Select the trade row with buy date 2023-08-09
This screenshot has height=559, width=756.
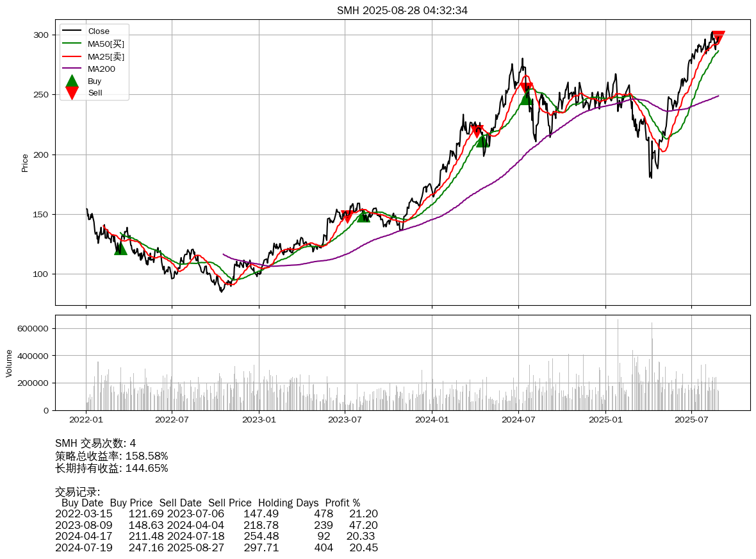click(x=216, y=524)
